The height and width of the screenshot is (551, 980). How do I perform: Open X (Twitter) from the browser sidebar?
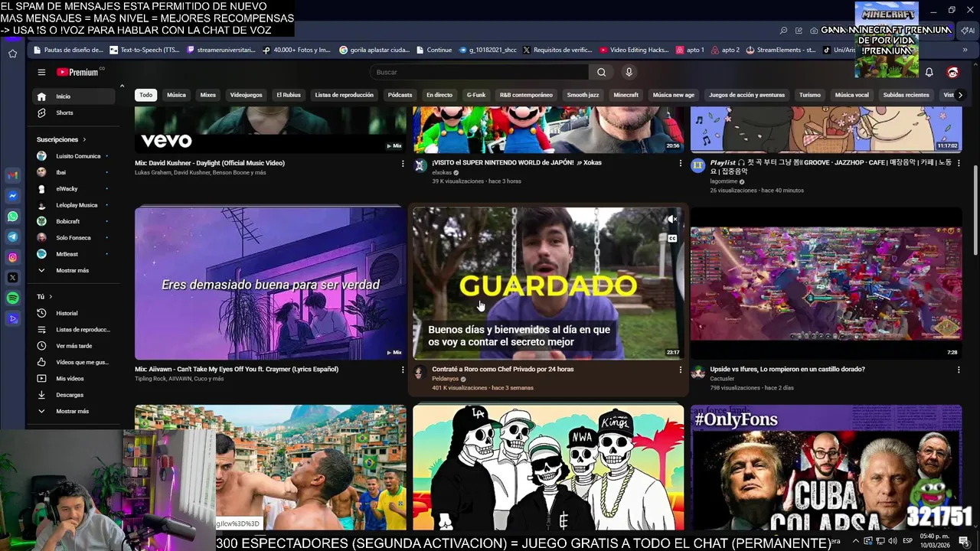[x=13, y=278]
